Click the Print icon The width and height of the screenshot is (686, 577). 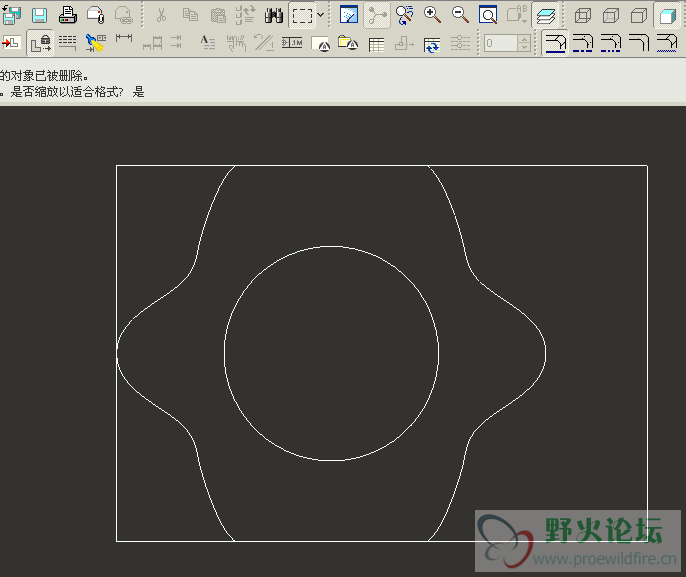point(68,15)
